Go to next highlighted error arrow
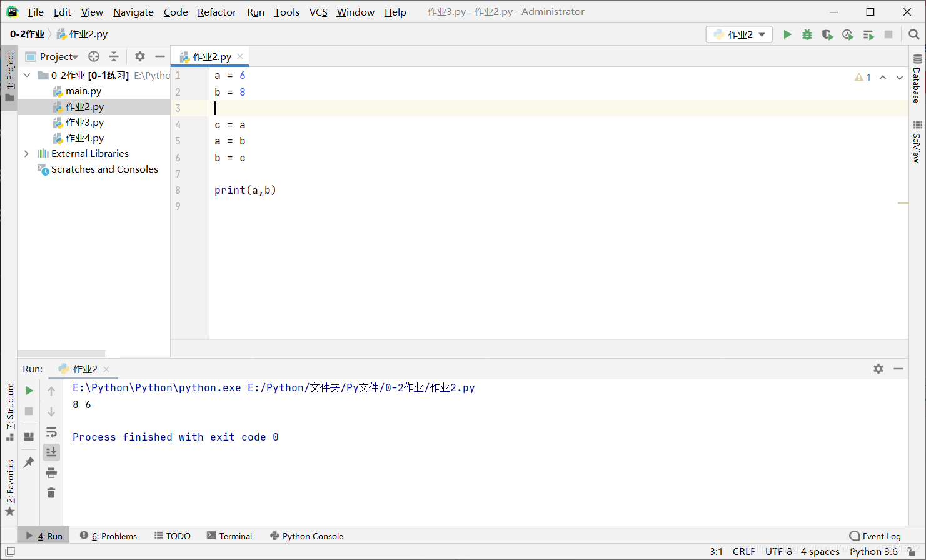Image resolution: width=926 pixels, height=560 pixels. 900,77
